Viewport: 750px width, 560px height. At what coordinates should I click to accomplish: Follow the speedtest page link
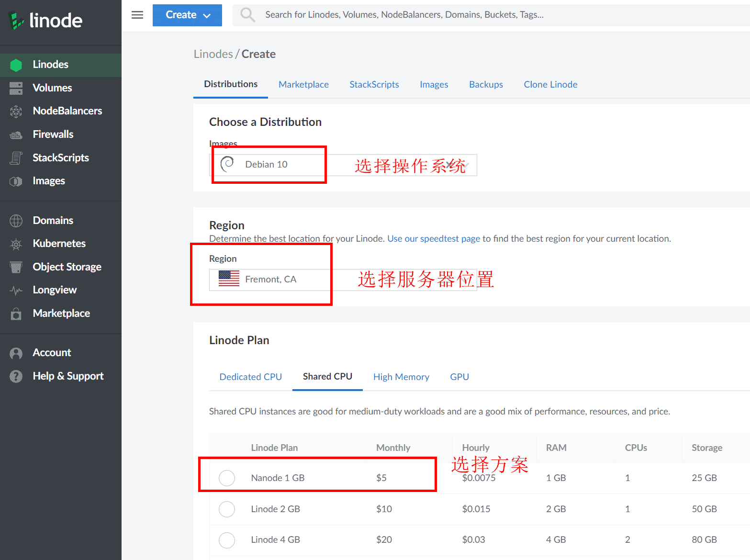coord(433,239)
